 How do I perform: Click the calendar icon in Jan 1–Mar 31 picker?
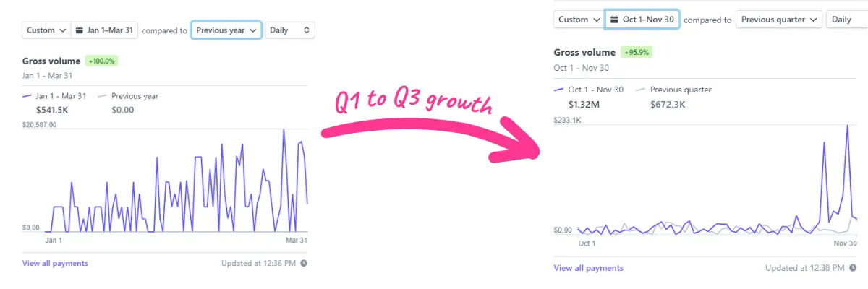coord(80,30)
